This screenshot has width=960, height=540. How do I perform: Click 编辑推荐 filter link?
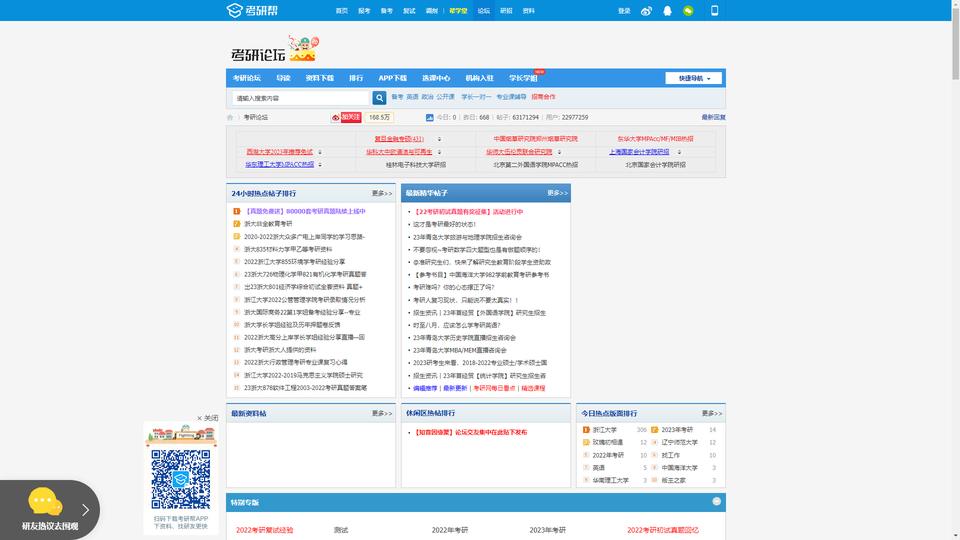[x=425, y=388]
